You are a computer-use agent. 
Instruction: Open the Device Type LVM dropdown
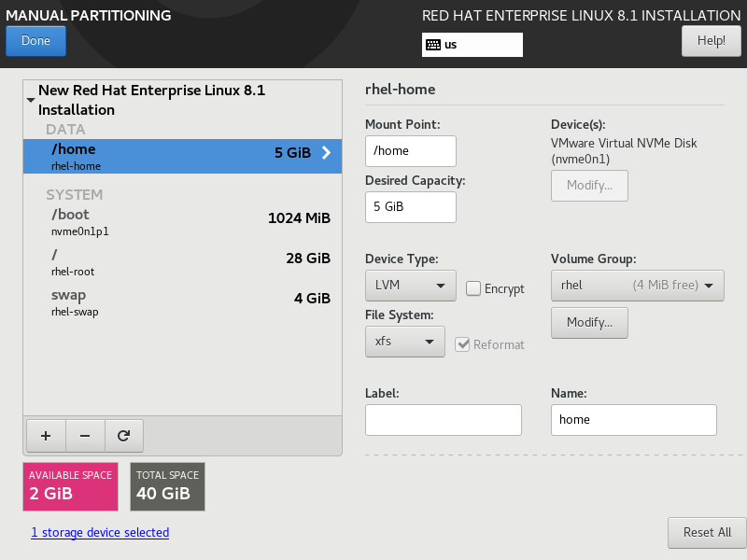coord(411,286)
